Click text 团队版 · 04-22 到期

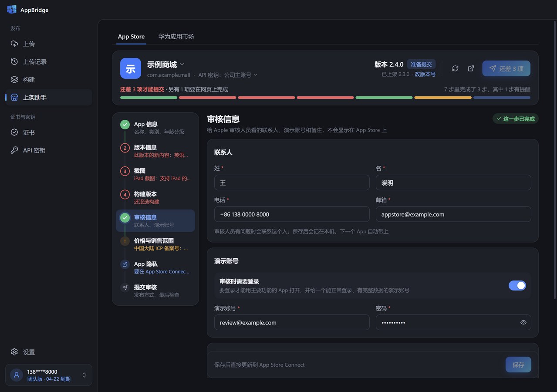tap(49, 379)
